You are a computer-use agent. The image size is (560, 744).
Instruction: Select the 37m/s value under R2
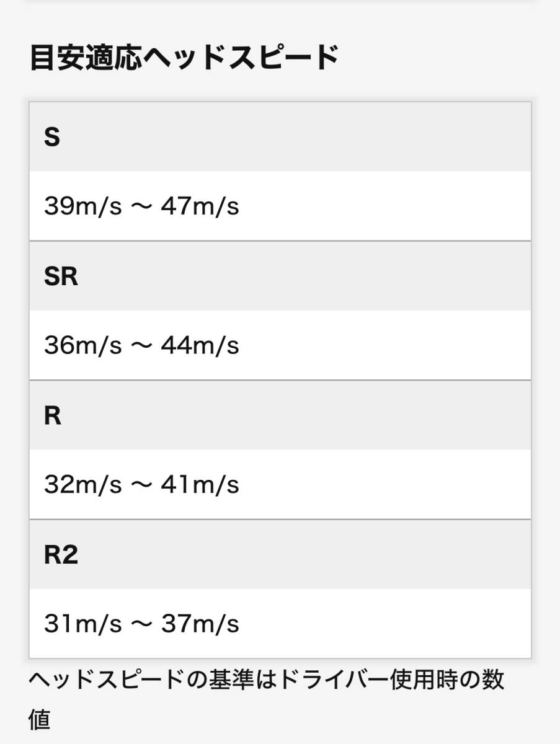pos(200,624)
